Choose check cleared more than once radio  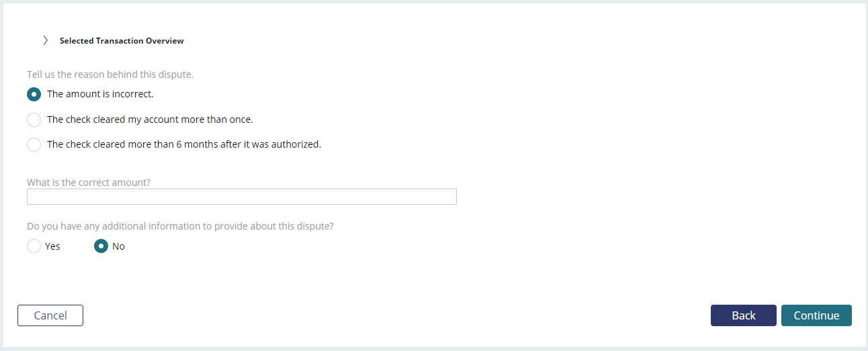point(34,119)
